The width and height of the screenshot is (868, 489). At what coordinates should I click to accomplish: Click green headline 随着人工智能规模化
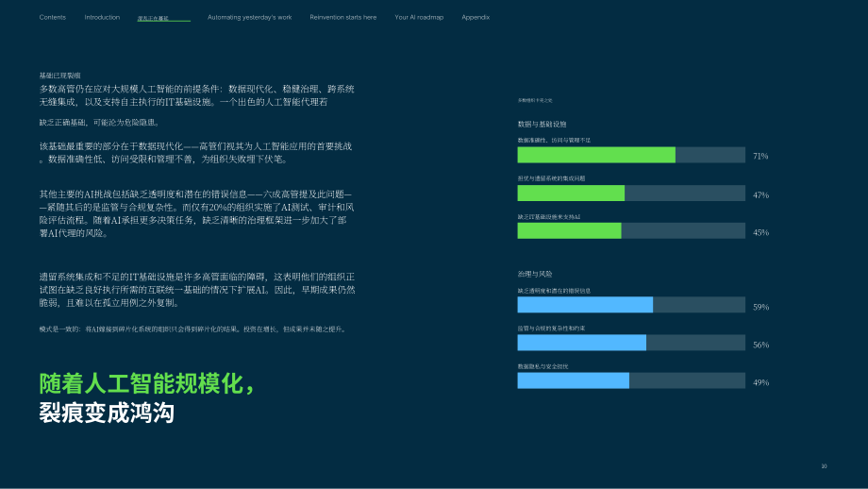(146, 383)
